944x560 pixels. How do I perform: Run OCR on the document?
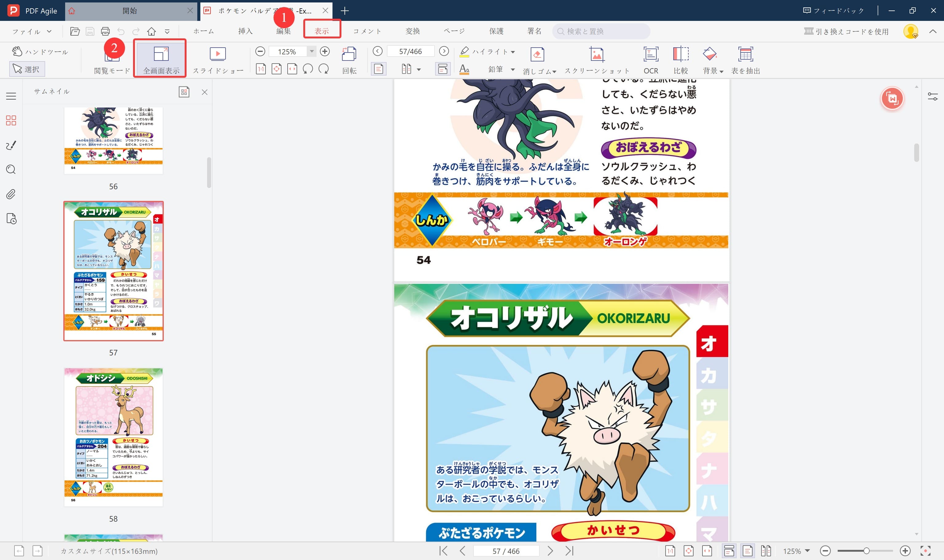coord(651,60)
